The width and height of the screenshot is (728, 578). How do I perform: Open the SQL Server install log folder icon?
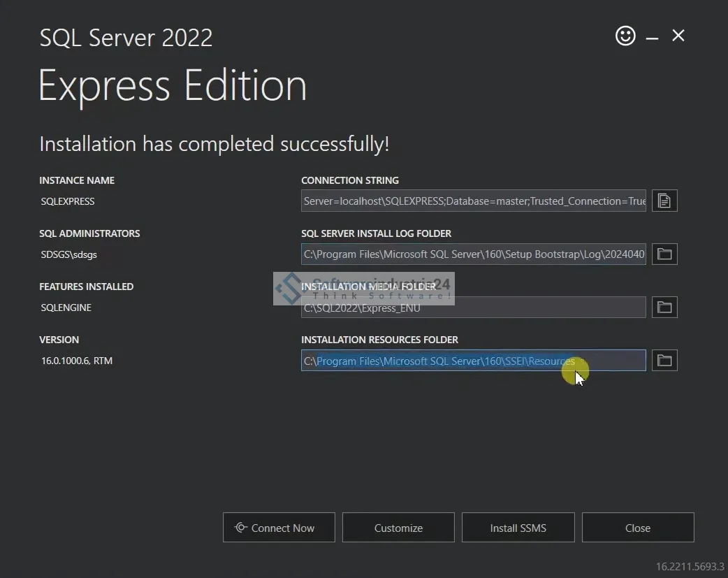tap(664, 254)
